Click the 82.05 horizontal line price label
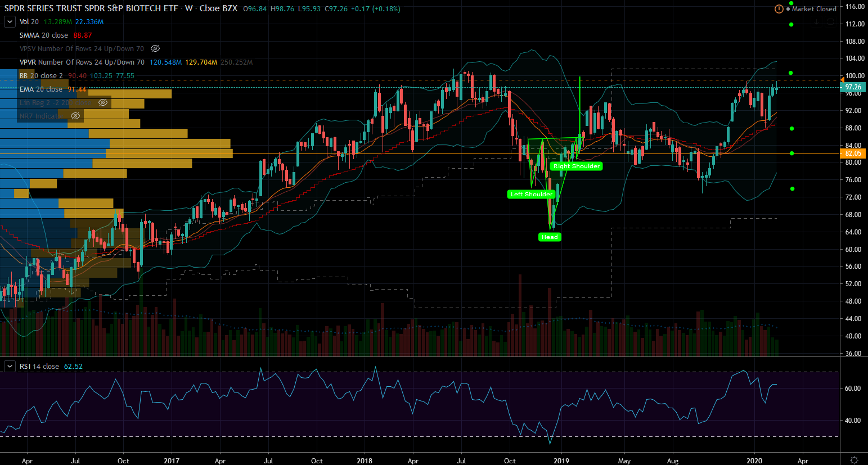 click(x=853, y=154)
